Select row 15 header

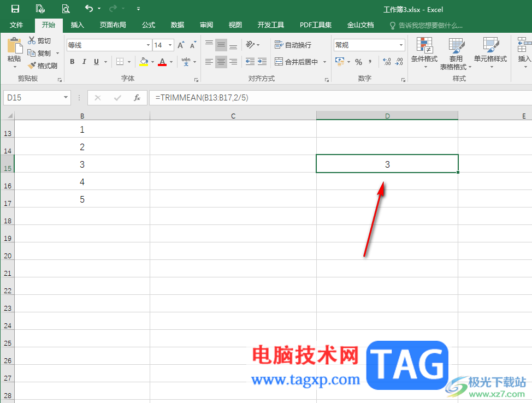[x=8, y=164]
